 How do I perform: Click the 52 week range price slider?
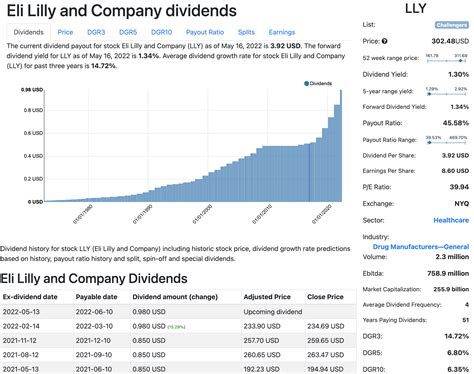(447, 61)
